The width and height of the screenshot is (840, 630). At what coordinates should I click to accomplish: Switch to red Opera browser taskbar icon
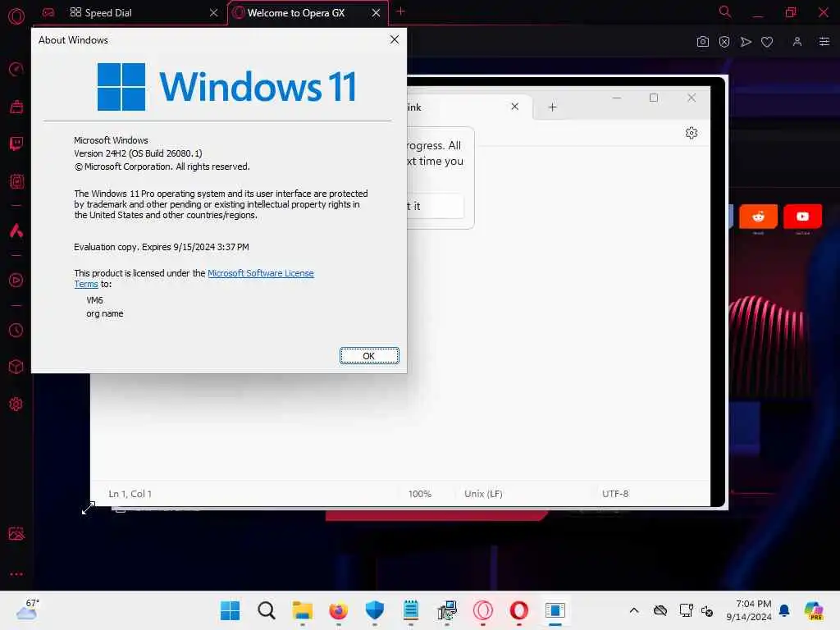tap(519, 610)
